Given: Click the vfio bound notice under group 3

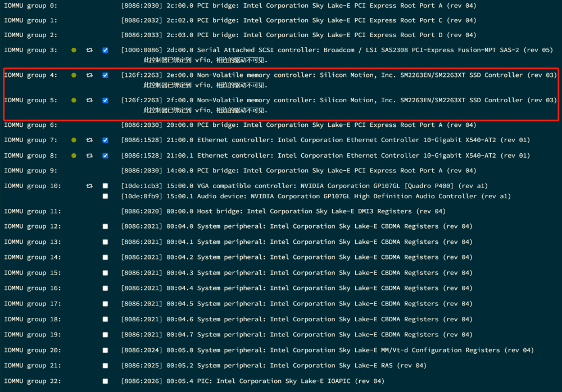Looking at the screenshot, I should (205, 60).
